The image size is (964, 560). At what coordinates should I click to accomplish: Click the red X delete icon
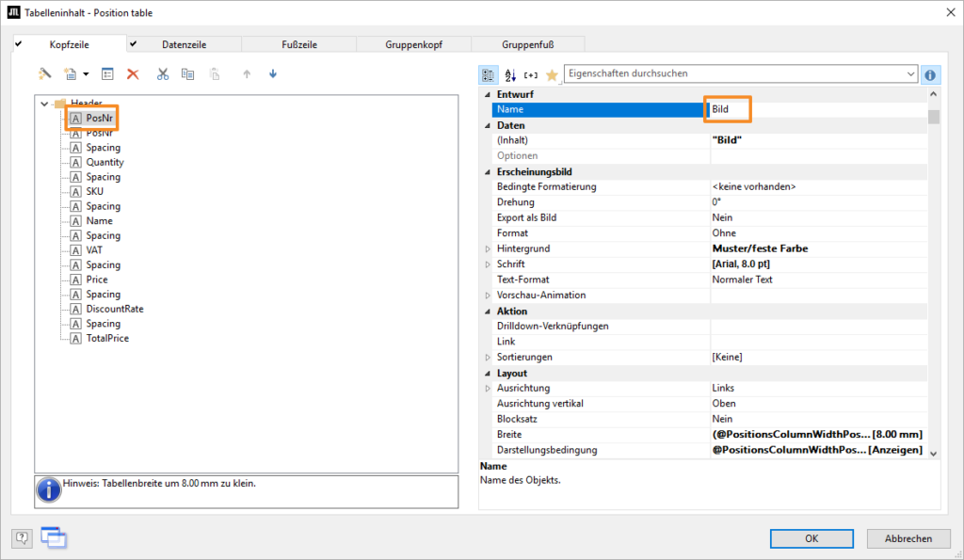(133, 73)
